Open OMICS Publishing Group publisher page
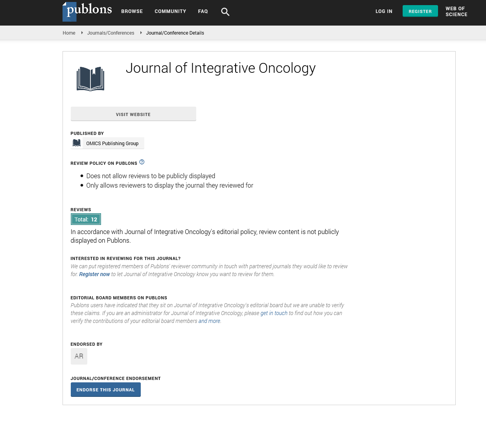The image size is (486, 448). click(112, 144)
